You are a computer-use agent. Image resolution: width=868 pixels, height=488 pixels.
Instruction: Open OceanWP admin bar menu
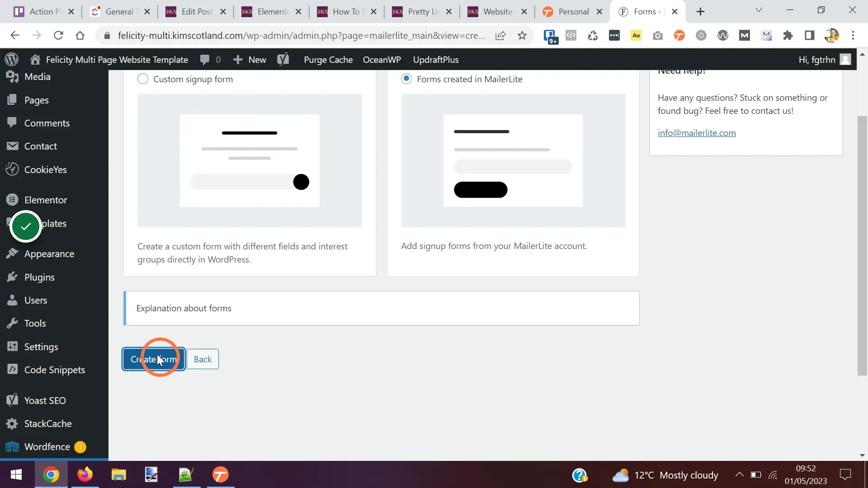382,60
